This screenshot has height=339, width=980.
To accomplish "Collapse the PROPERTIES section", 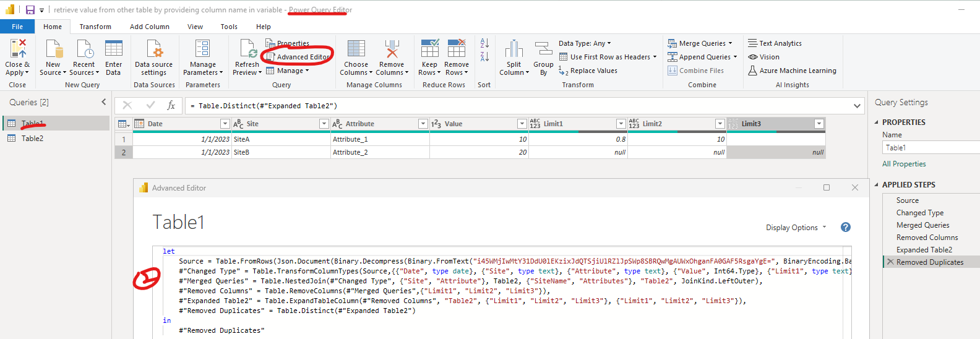I will pyautogui.click(x=877, y=122).
